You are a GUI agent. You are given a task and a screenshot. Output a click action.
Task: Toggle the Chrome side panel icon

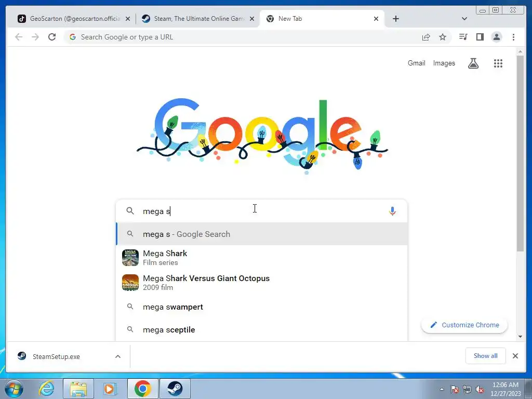(x=480, y=37)
